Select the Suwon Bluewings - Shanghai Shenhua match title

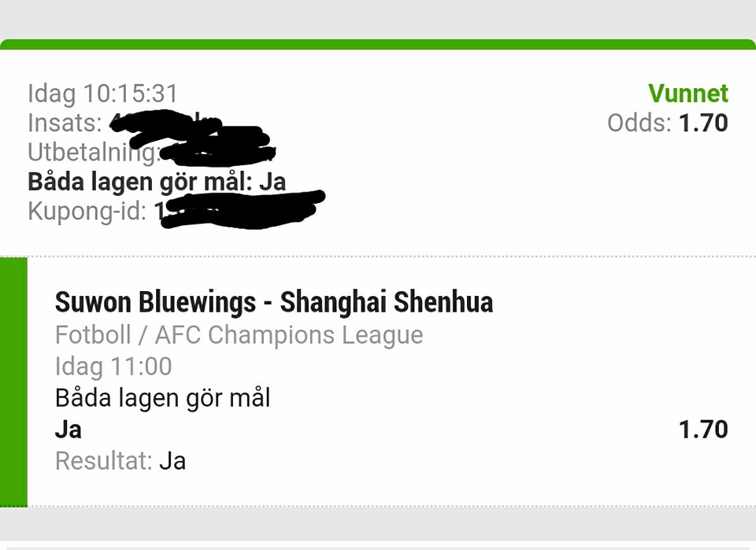tap(274, 302)
